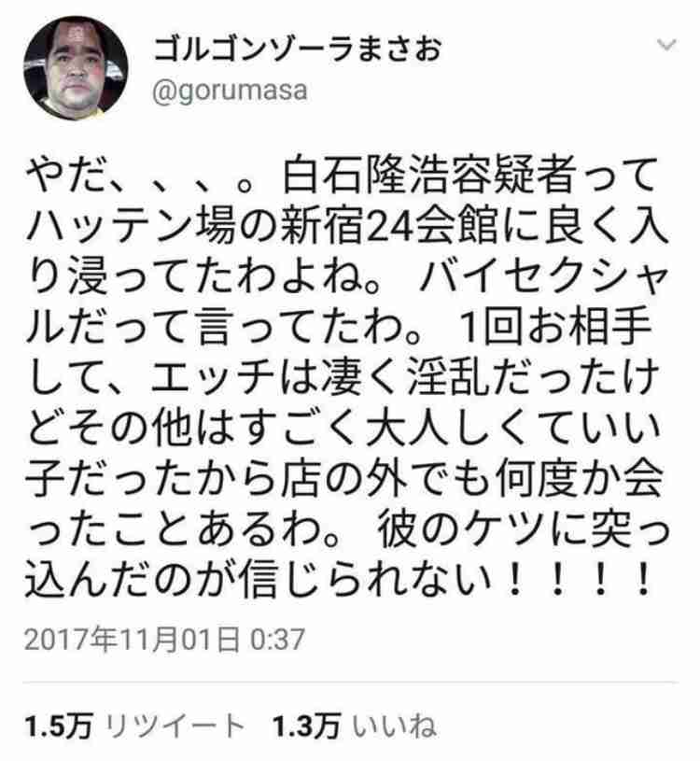Open the tweet options chevron menu

click(666, 45)
